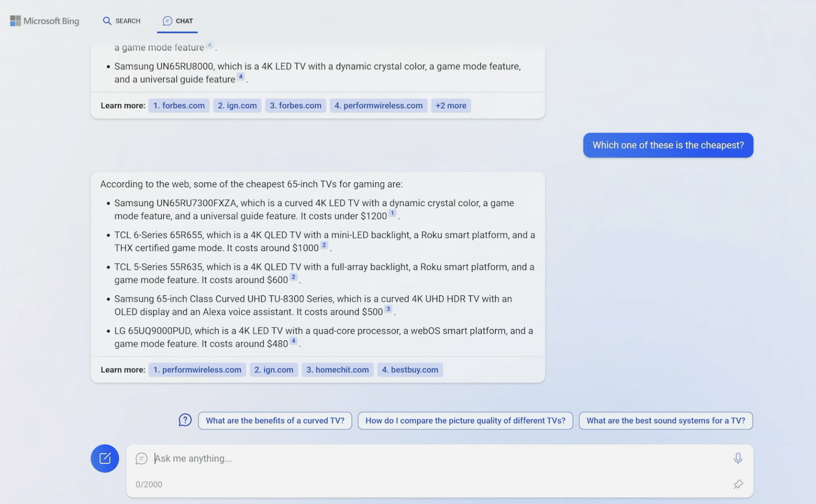
Task: Open 4. performwireless.com source in first answer
Action: pyautogui.click(x=379, y=105)
